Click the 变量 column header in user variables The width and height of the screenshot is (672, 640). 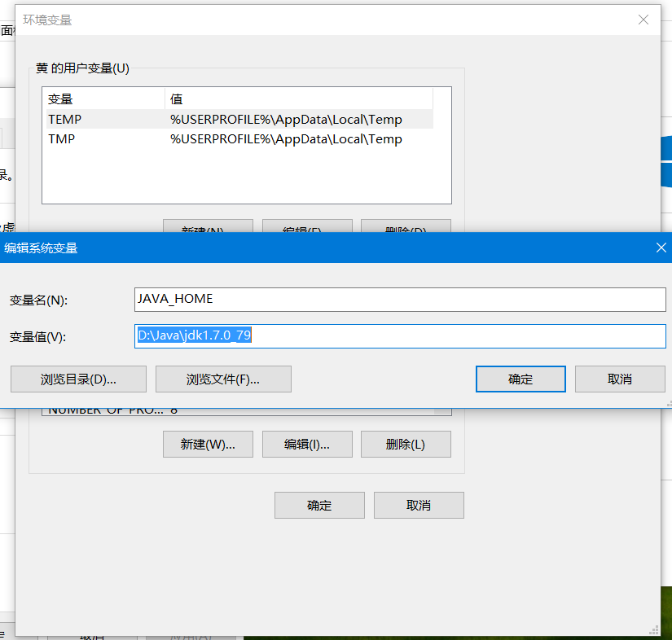click(105, 99)
